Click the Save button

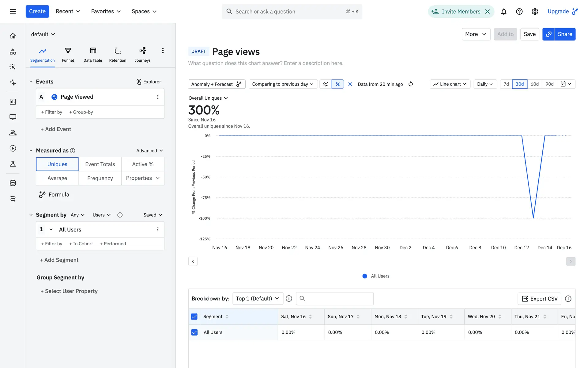[x=529, y=34]
